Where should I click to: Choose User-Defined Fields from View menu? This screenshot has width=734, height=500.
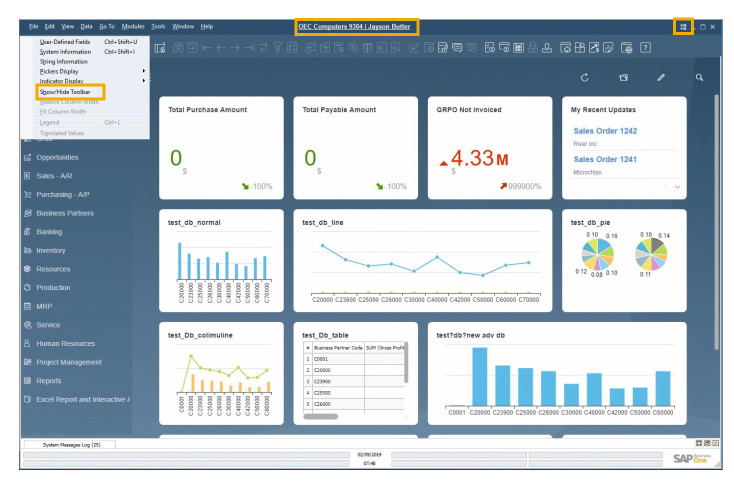click(x=66, y=42)
